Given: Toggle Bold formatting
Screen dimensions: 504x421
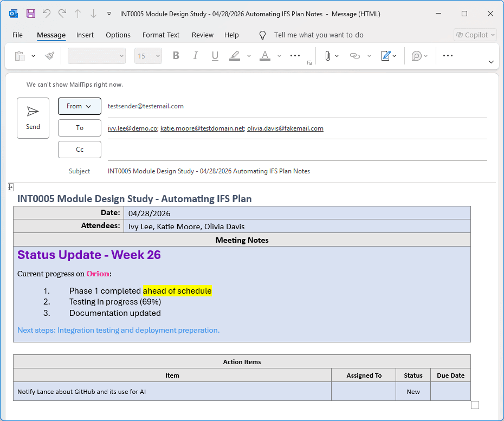Looking at the screenshot, I should pyautogui.click(x=176, y=56).
